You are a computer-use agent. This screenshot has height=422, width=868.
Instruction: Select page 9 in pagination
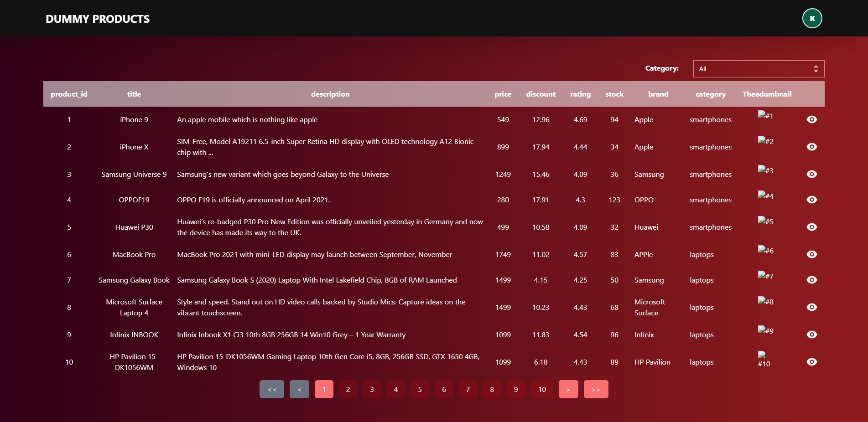pyautogui.click(x=516, y=389)
